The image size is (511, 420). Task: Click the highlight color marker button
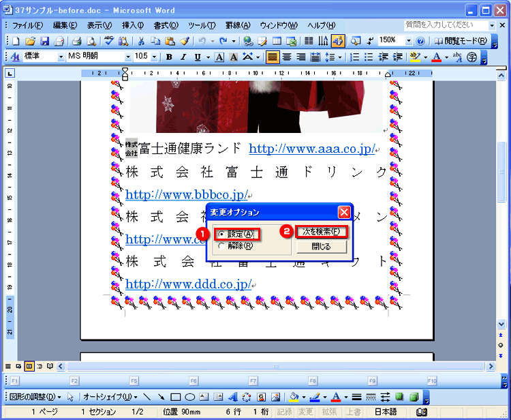tap(415, 57)
